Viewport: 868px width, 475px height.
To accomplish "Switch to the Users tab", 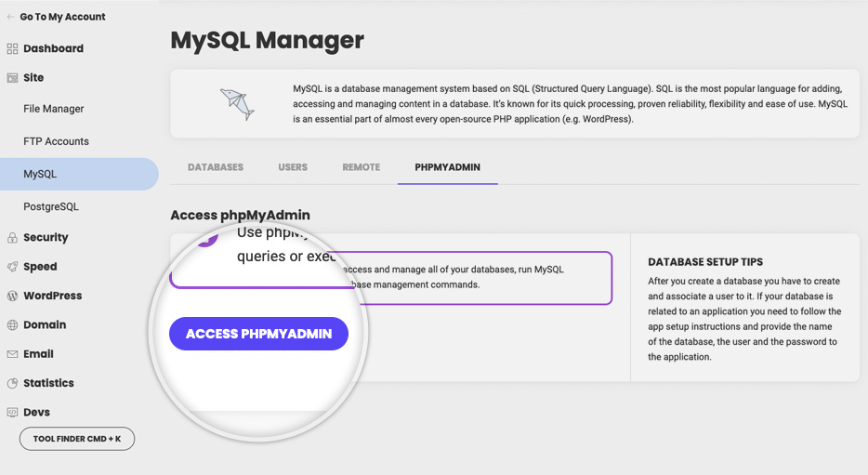I will pyautogui.click(x=293, y=167).
